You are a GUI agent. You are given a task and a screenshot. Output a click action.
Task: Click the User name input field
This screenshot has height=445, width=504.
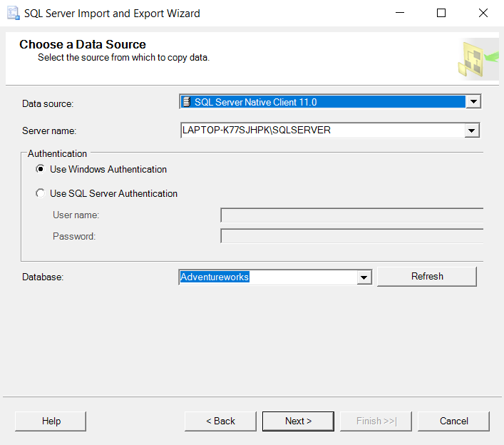coord(352,215)
